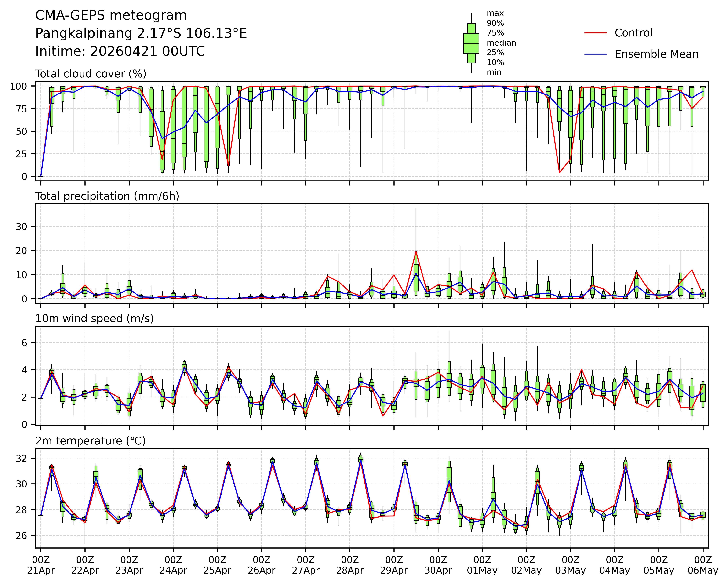
Task: Click the Total cloud cover panel title
Action: pyautogui.click(x=91, y=74)
